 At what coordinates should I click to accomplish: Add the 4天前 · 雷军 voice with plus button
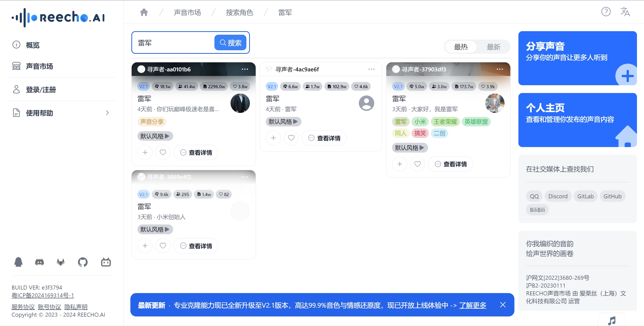click(x=273, y=138)
